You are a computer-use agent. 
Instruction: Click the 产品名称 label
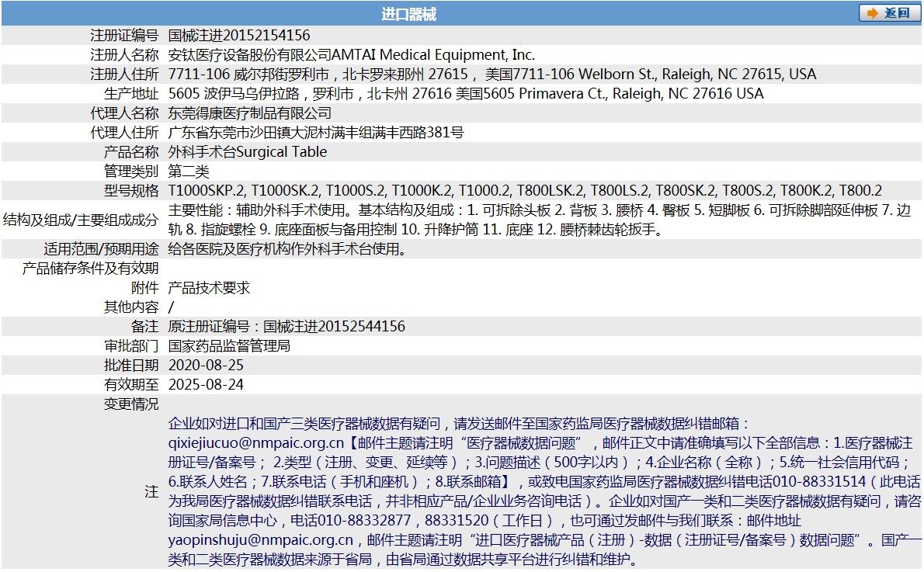[x=131, y=152]
